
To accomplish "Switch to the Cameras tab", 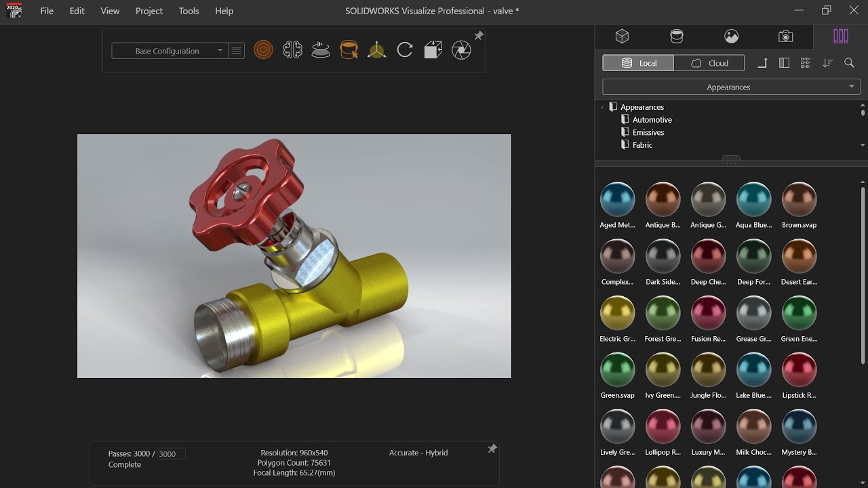I will (x=785, y=37).
